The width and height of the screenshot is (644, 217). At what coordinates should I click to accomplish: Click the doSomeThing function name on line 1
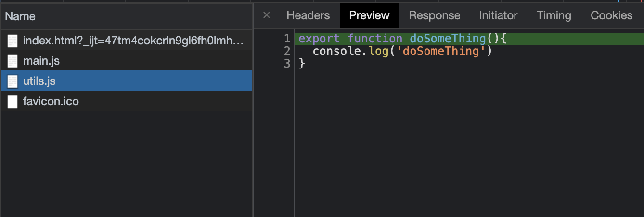[x=448, y=39]
